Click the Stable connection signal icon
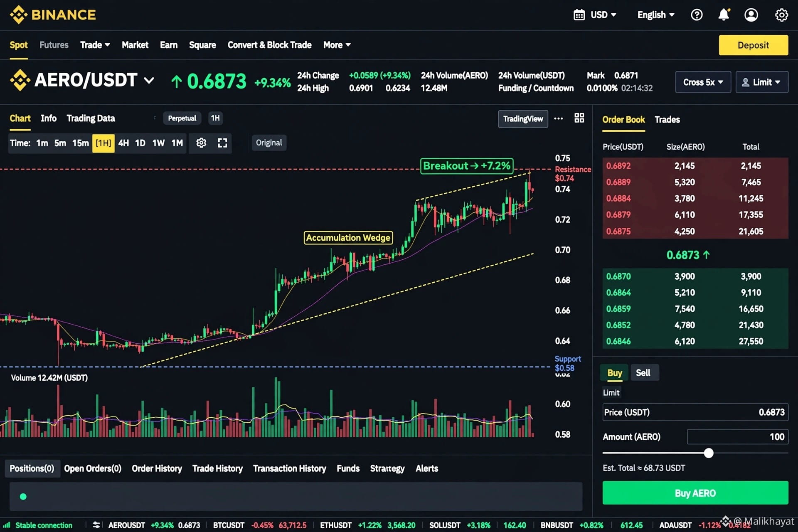Image resolution: width=798 pixels, height=532 pixels. coord(7,525)
